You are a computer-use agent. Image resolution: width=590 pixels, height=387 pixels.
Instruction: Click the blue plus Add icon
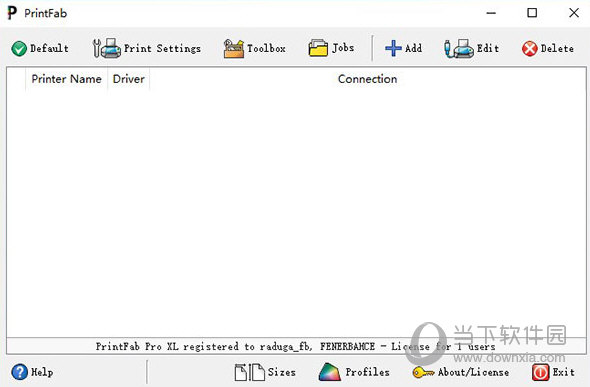click(x=393, y=48)
